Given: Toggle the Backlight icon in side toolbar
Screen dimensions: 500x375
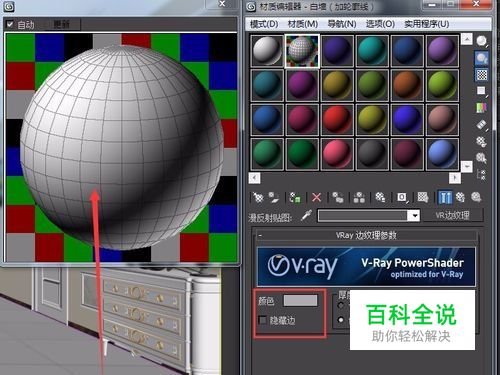Looking at the screenshot, I should (481, 58).
